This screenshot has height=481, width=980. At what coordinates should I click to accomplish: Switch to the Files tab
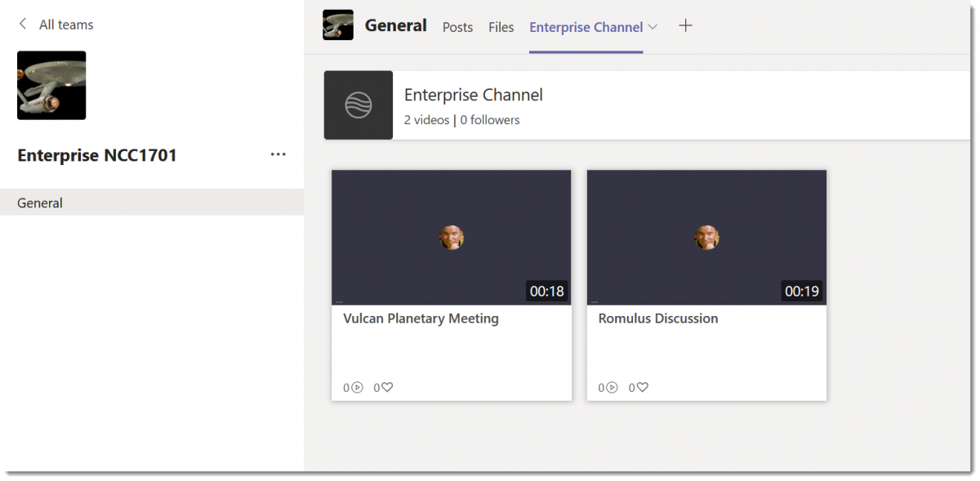pos(501,27)
